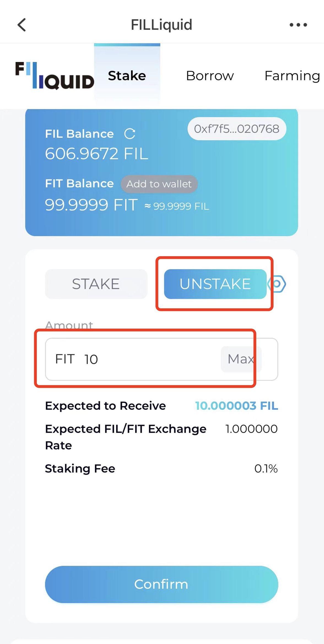Screen dimensions: 324x644
Task: Focus the FIT amount input field
Action: pos(161,359)
